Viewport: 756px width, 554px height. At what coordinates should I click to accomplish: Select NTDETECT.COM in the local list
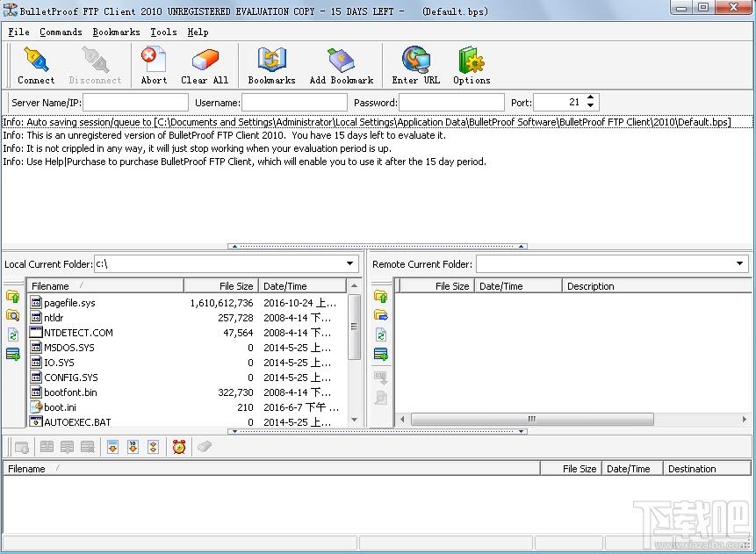(x=78, y=333)
